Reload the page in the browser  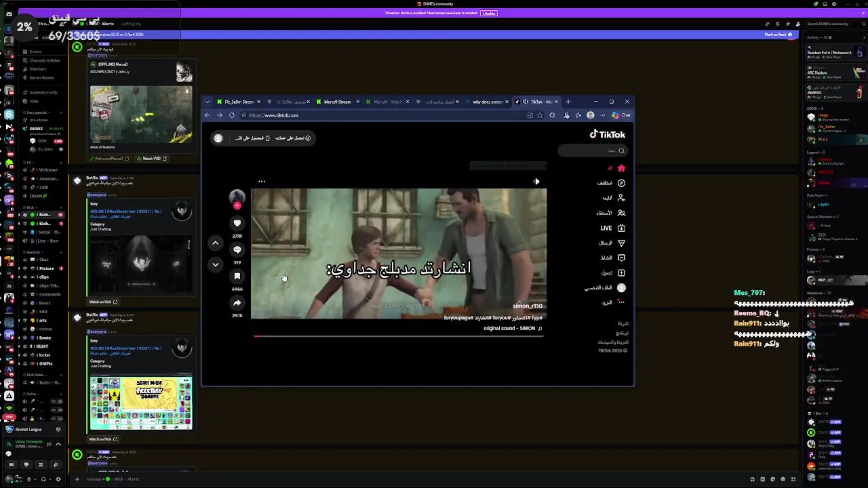coord(232,115)
